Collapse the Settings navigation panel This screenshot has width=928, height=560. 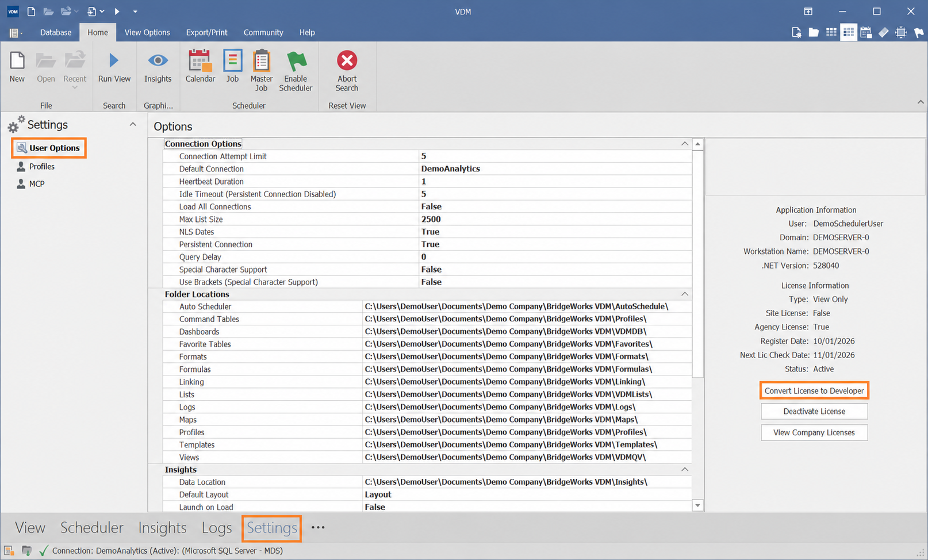point(133,124)
